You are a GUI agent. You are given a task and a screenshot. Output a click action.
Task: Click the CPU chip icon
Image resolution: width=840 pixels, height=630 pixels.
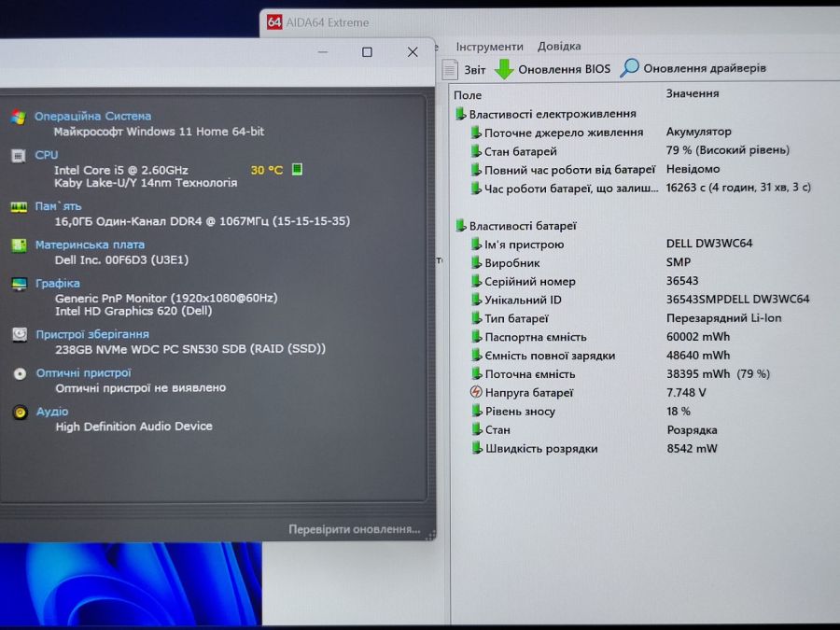click(19, 156)
